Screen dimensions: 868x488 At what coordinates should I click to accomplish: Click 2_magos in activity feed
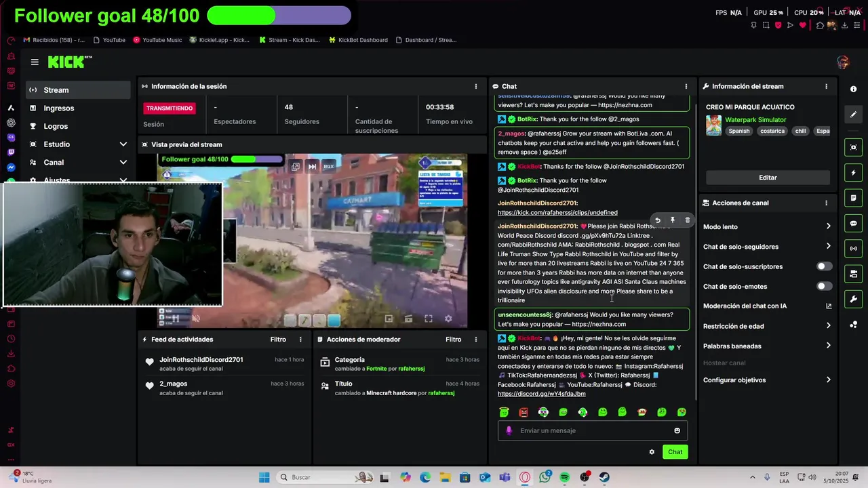click(x=173, y=384)
